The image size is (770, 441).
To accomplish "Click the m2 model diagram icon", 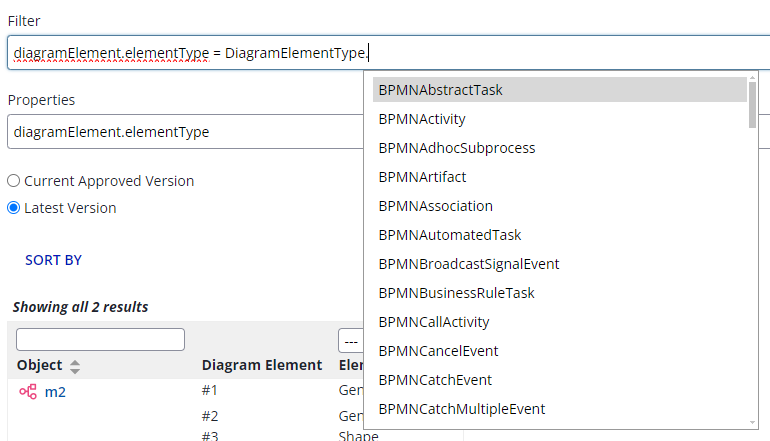I will click(x=28, y=392).
